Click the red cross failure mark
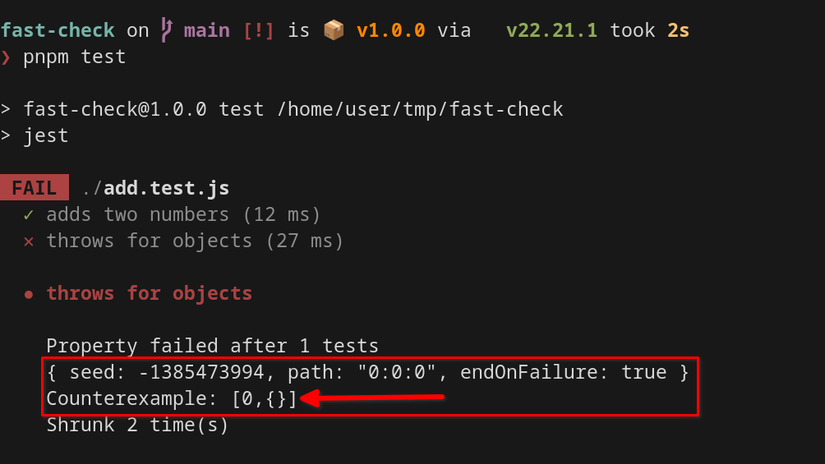The width and height of the screenshot is (825, 464). tap(29, 241)
